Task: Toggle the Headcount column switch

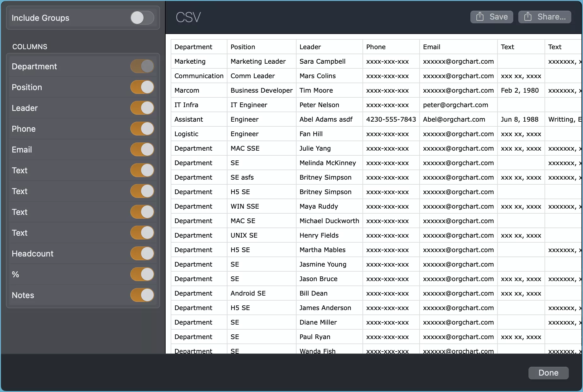Action: [142, 254]
